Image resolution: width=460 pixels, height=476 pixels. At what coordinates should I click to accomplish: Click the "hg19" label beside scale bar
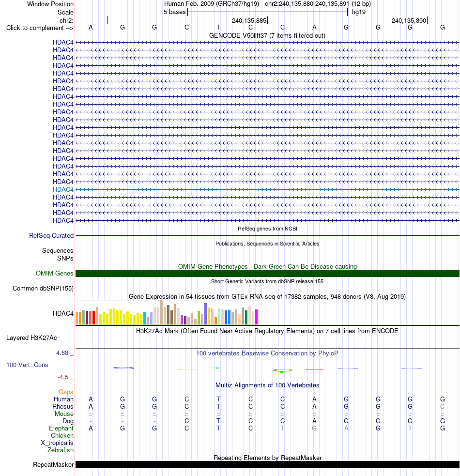359,12
